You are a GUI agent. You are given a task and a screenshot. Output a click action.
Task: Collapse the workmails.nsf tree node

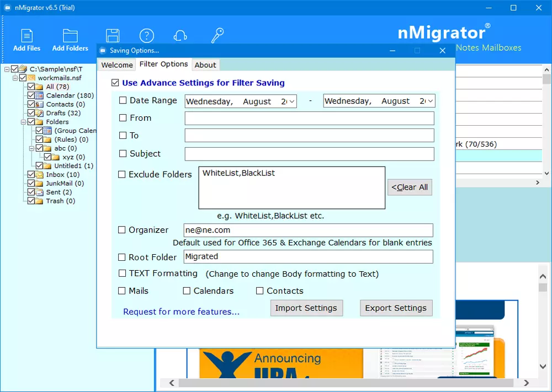click(x=15, y=78)
